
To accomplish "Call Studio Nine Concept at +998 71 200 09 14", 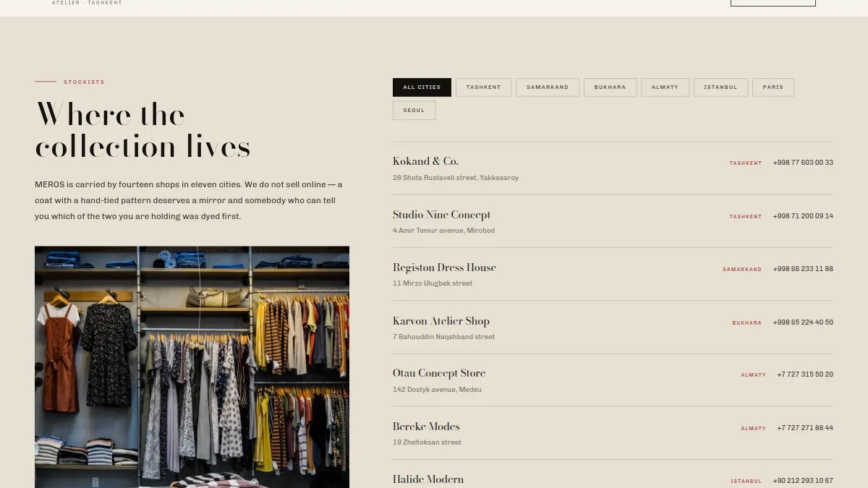I will 803,216.
